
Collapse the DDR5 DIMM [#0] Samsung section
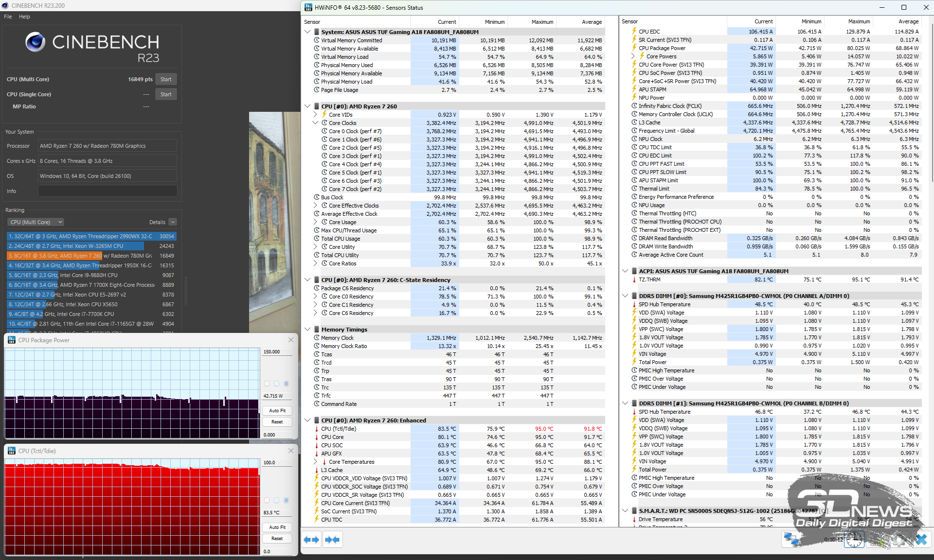[625, 296]
